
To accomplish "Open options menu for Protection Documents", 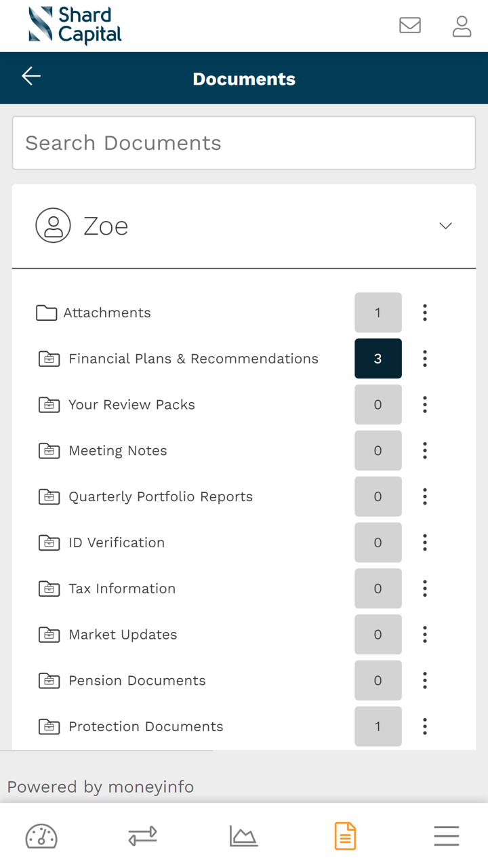I will [425, 726].
